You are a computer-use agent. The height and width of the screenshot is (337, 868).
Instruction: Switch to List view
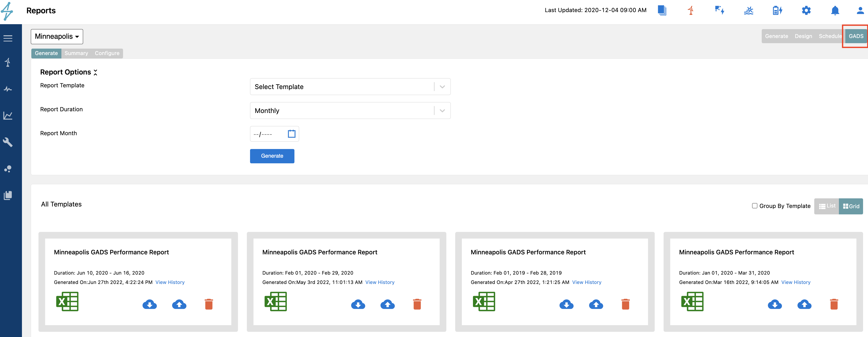click(827, 206)
